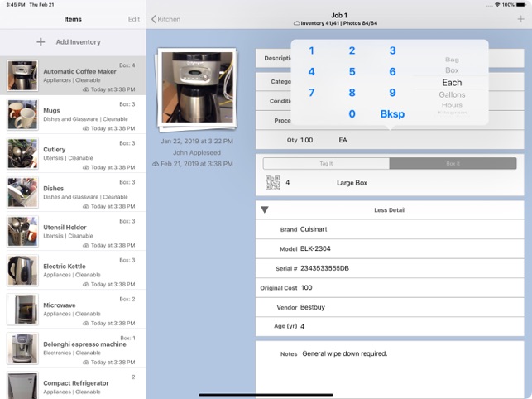Edit the Vendor field Bestbuy

click(x=390, y=307)
